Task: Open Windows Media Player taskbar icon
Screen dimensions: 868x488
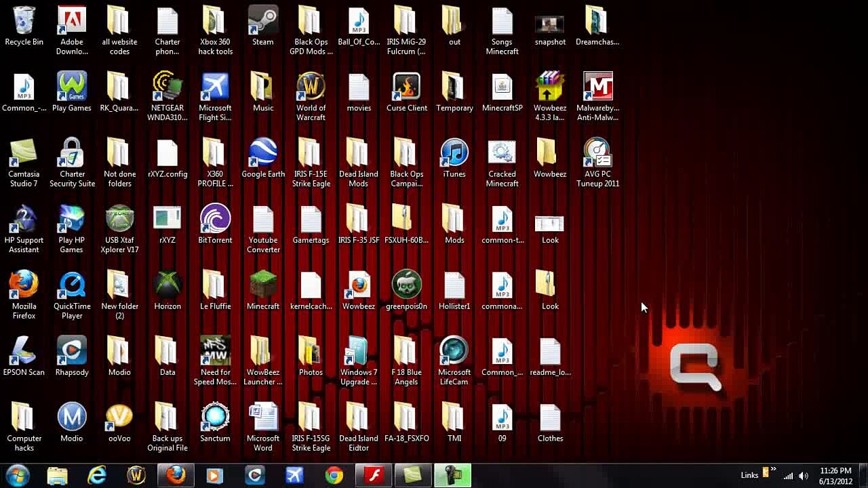Action: 215,475
